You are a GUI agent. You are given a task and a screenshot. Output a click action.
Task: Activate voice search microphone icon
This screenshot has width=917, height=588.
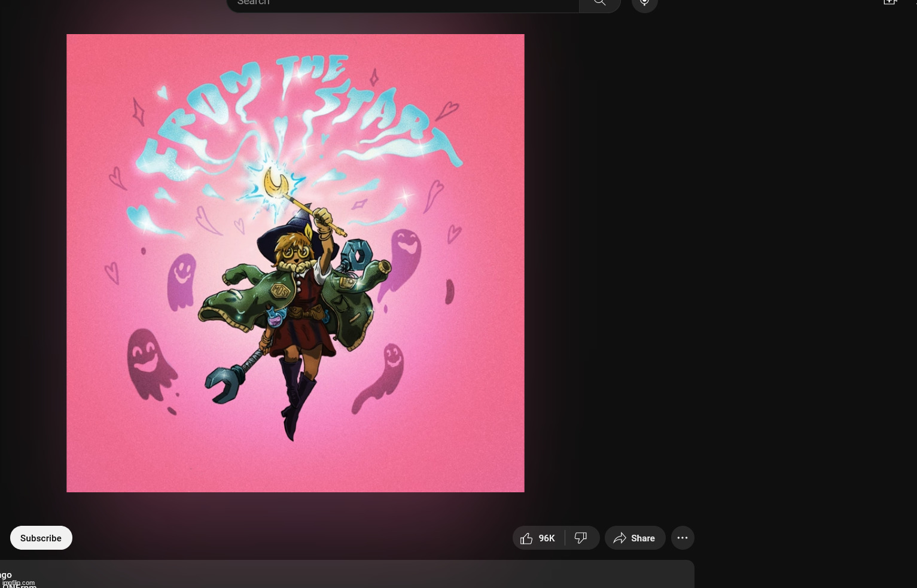tap(645, 3)
